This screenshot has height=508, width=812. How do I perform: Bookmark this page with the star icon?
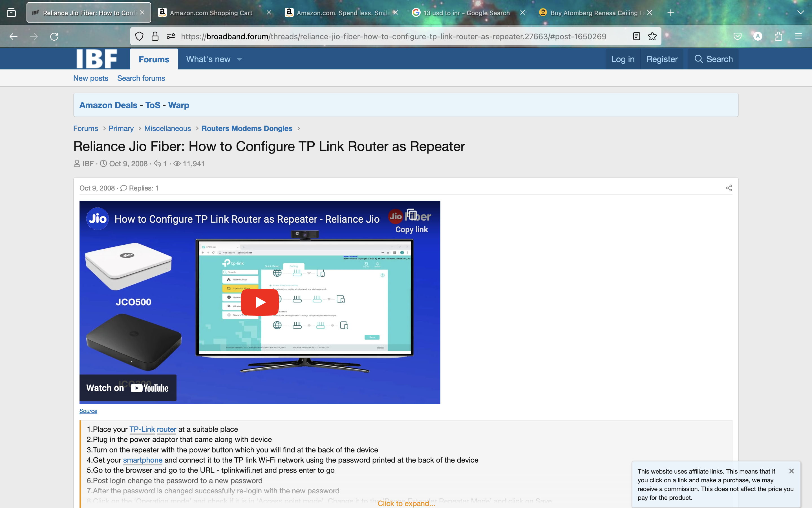tap(652, 36)
